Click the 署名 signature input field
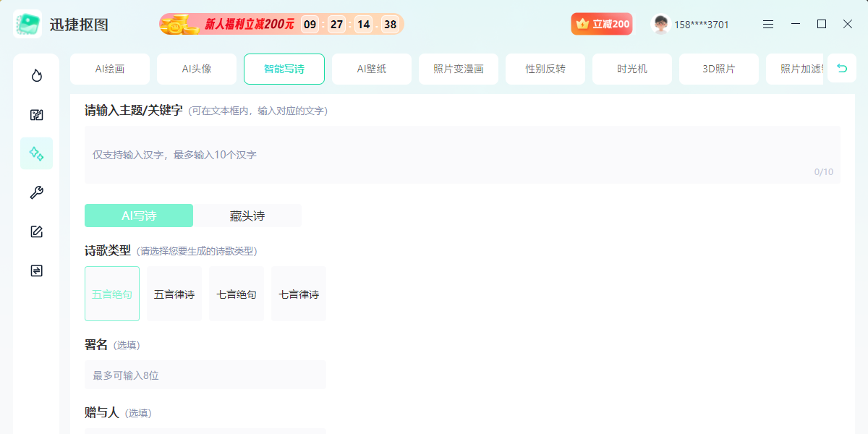Screen dimensions: 868x434 205,375
